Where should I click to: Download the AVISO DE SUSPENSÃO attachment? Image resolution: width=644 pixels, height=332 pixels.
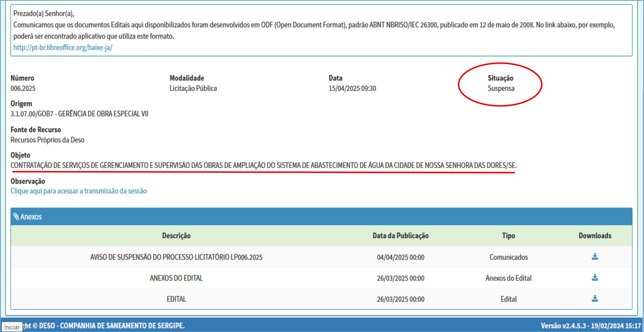click(595, 257)
